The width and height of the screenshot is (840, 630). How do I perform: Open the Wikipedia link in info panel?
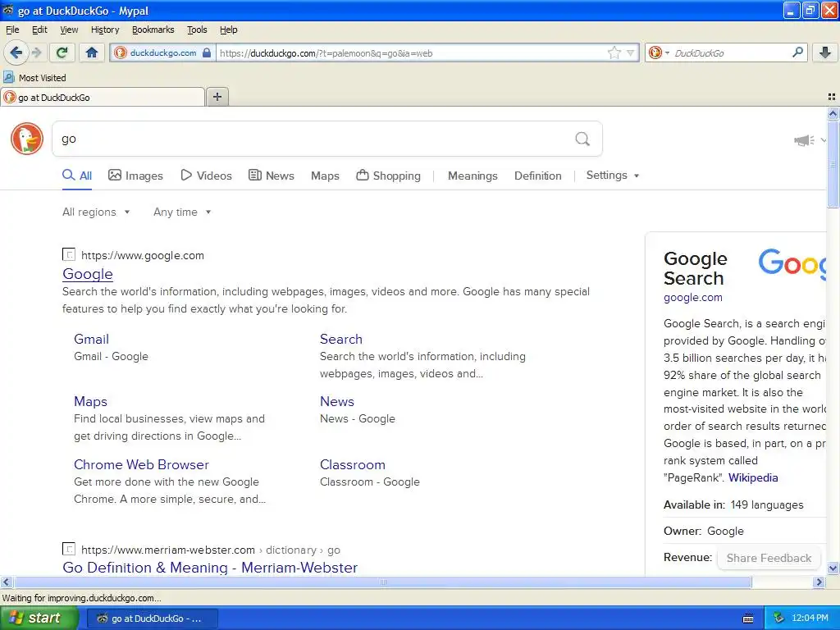(753, 478)
